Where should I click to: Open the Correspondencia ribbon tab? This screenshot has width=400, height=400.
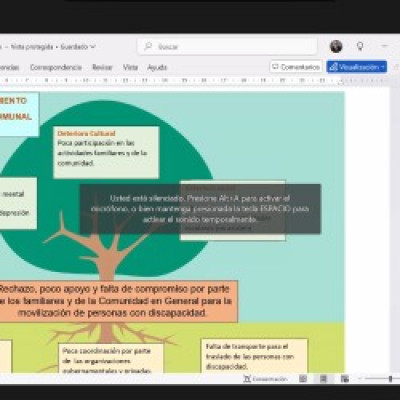[56, 67]
